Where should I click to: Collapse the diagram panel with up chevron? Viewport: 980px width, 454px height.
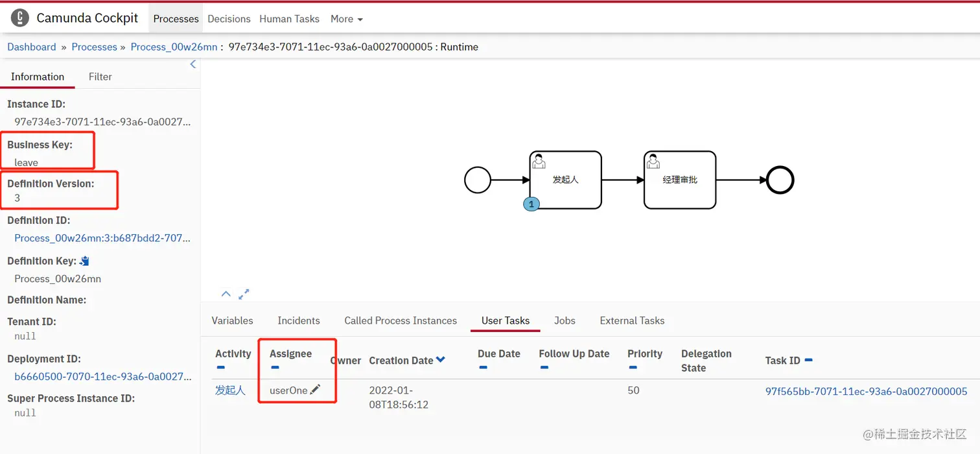[x=226, y=294]
